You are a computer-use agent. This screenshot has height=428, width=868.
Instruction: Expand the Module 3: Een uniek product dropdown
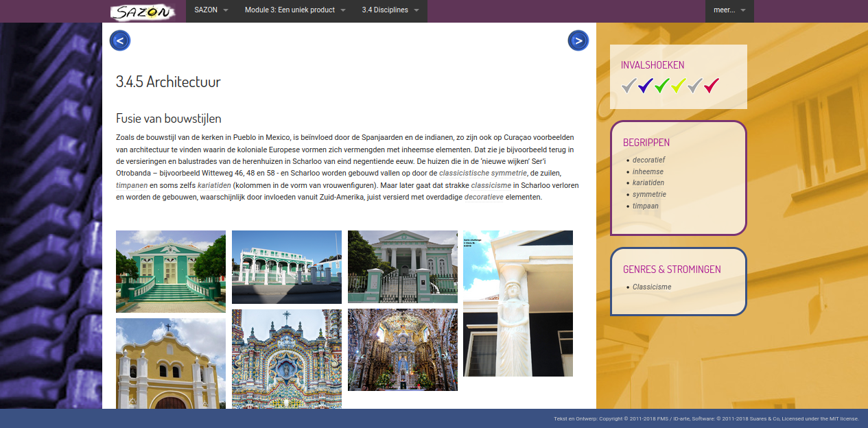click(x=295, y=10)
